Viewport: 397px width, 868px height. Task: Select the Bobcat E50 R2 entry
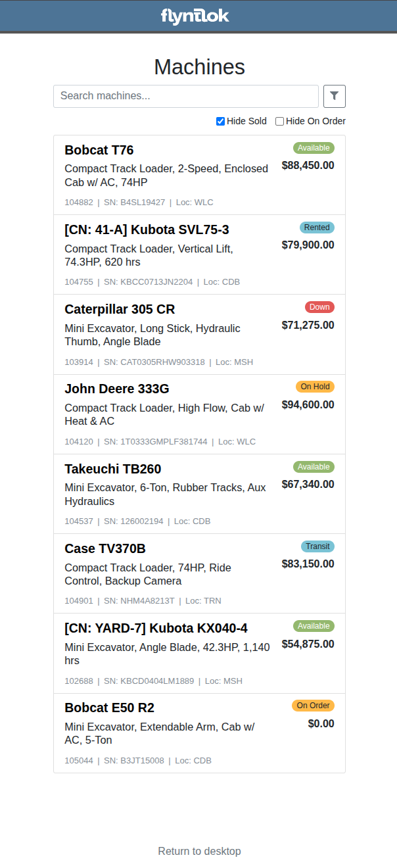click(199, 733)
